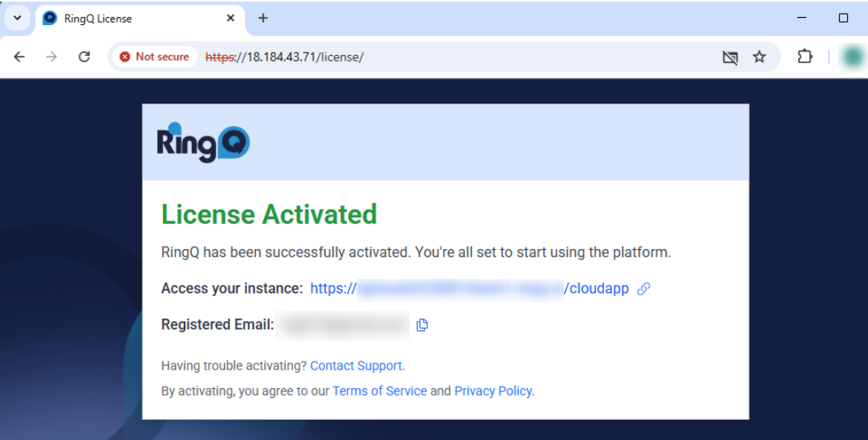Click the copy link icon beside cloudapp
Image resolution: width=868 pixels, height=440 pixels.
coord(643,289)
